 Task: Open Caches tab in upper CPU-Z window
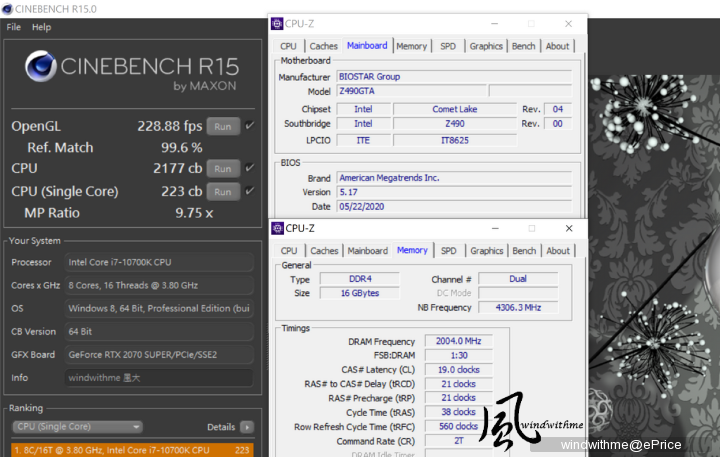tap(323, 46)
